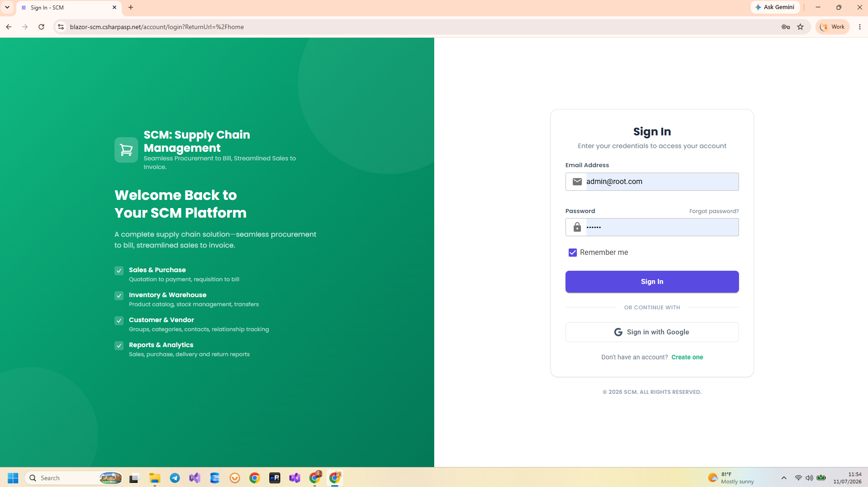Show hidden system tray icons
The height and width of the screenshot is (487, 868).
784,478
